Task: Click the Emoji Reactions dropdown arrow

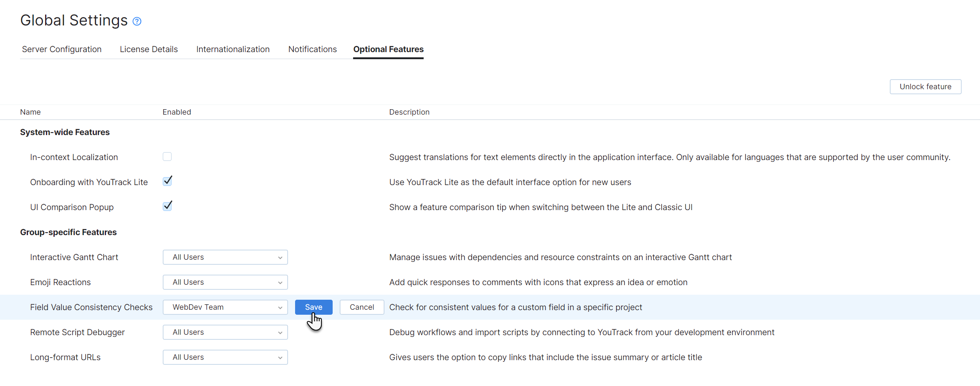Action: (280, 282)
